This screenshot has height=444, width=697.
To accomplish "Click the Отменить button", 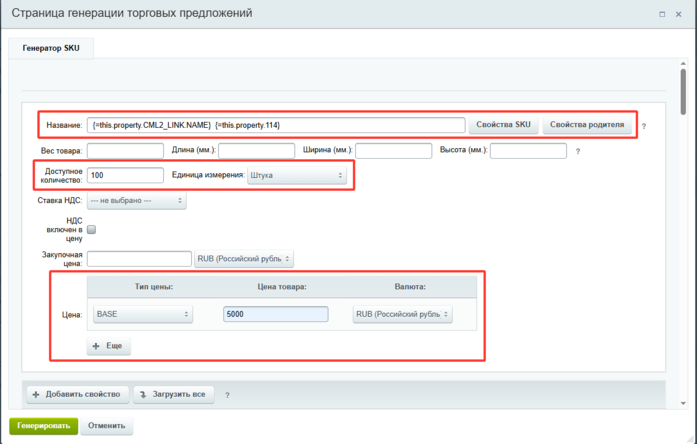I will pyautogui.click(x=107, y=426).
